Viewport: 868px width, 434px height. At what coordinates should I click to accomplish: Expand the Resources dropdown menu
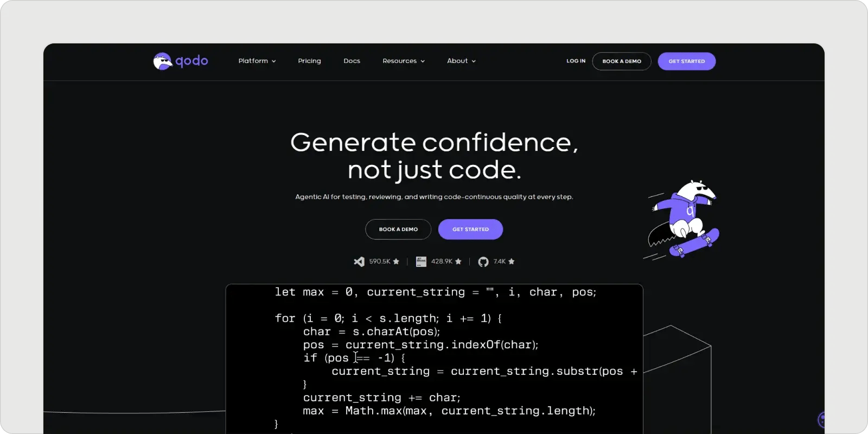click(404, 61)
